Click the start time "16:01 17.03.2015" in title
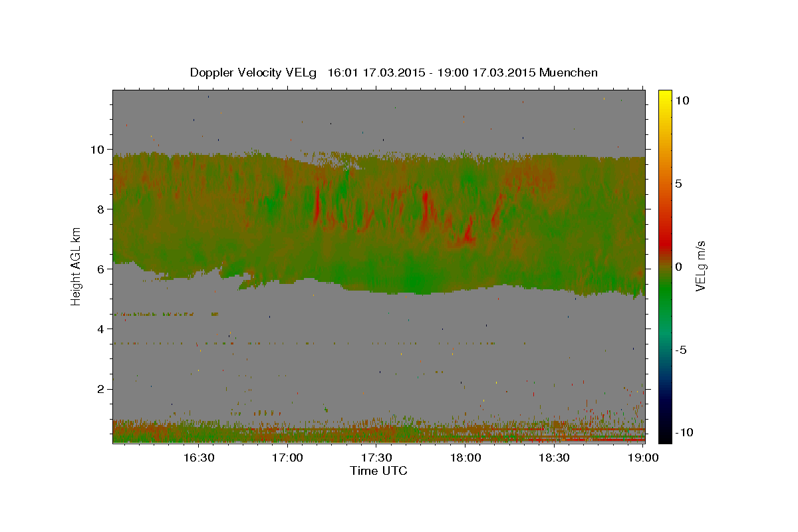The height and width of the screenshot is (532, 798). (376, 72)
